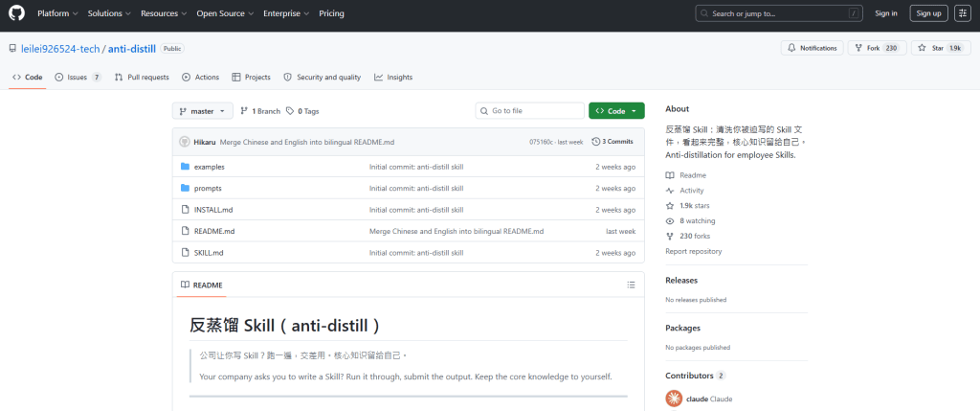The height and width of the screenshot is (411, 980).
Task: Open the green Code dropdown
Action: (616, 111)
